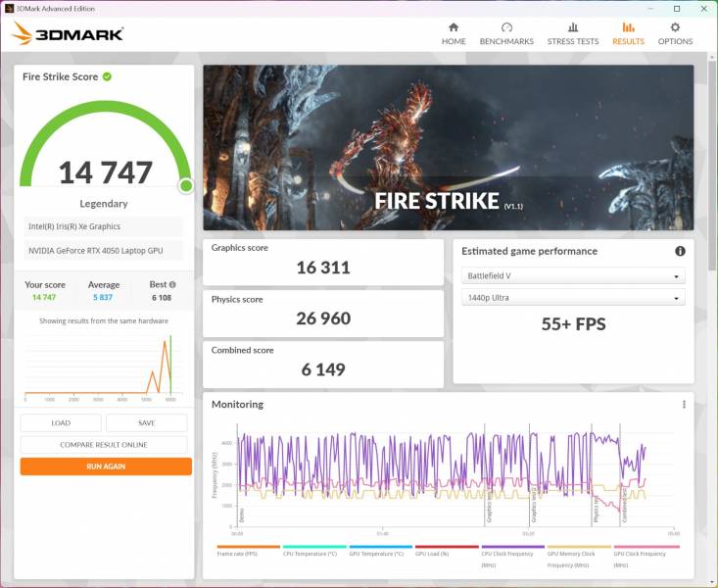Toggle the CPU Clock Frequency legend series
718x588 pixels.
pos(513,556)
